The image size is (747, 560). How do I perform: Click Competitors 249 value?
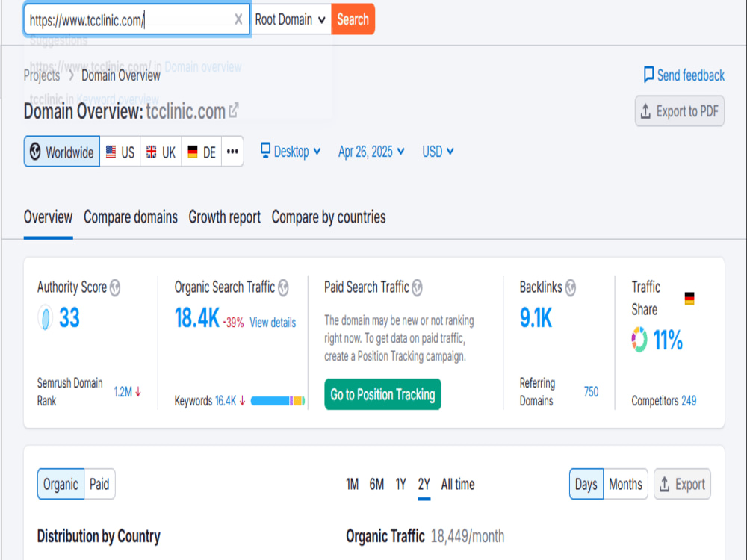(x=689, y=401)
